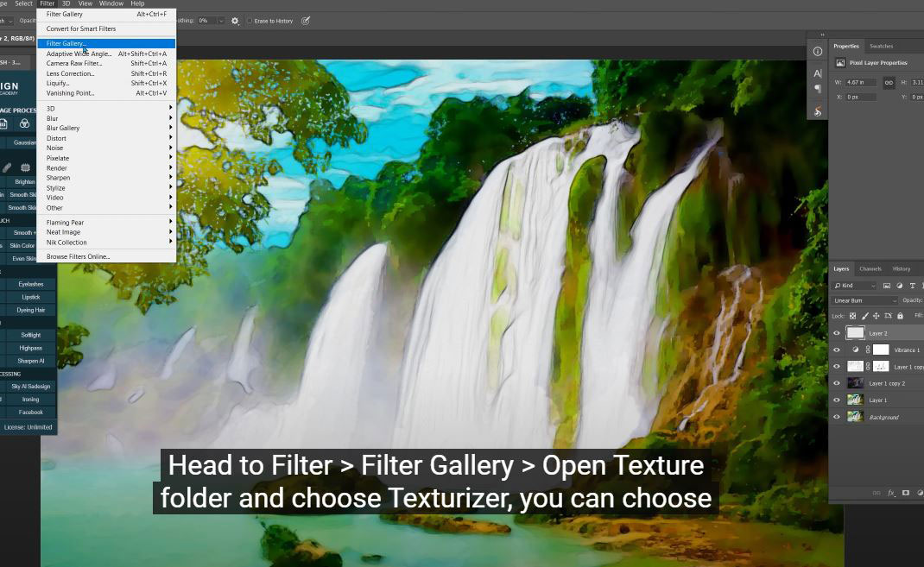Open the highlighted Filter Gallery... item
924x567 pixels.
click(x=107, y=43)
